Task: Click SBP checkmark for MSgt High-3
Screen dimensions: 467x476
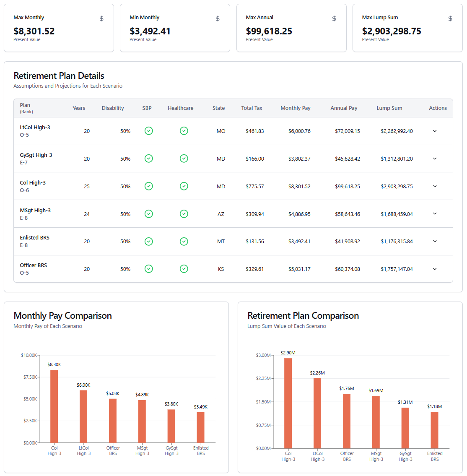Action: pyautogui.click(x=149, y=214)
